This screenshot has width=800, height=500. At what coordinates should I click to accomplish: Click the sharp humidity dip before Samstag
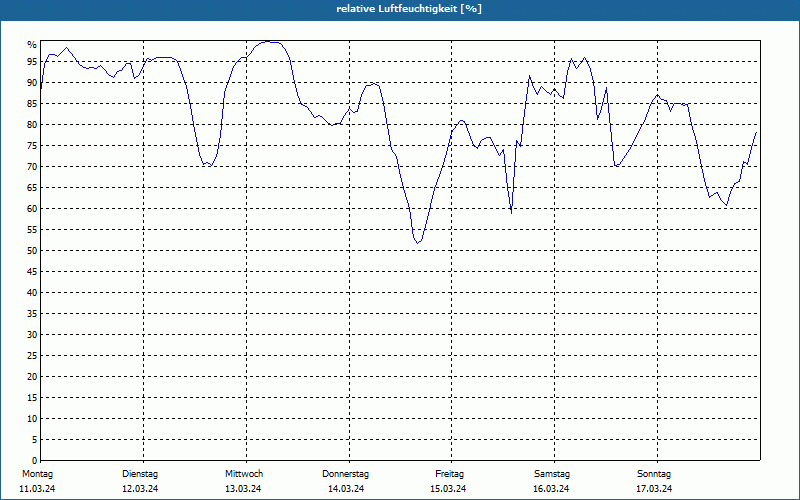(511, 212)
